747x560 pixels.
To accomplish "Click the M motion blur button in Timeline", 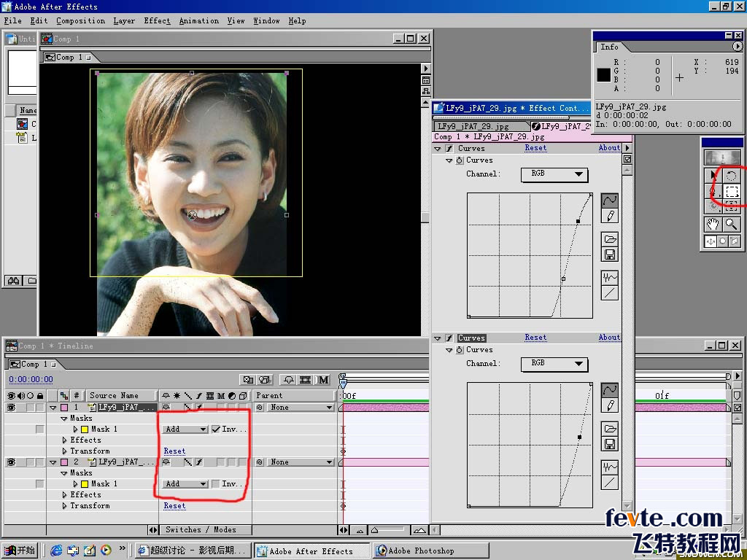I will pos(323,379).
